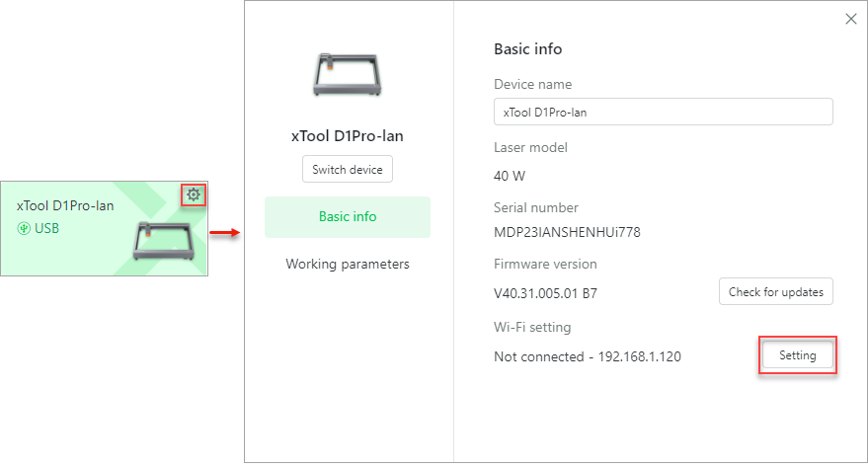Click the red arrow pointing to dialog
Image resolution: width=868 pixels, height=467 pixels.
tap(226, 233)
